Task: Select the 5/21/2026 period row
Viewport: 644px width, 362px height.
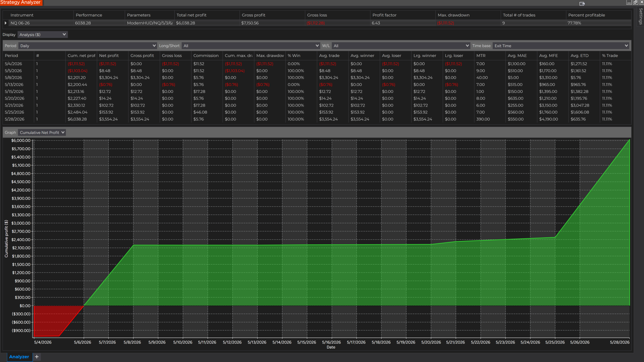Action: (317, 105)
